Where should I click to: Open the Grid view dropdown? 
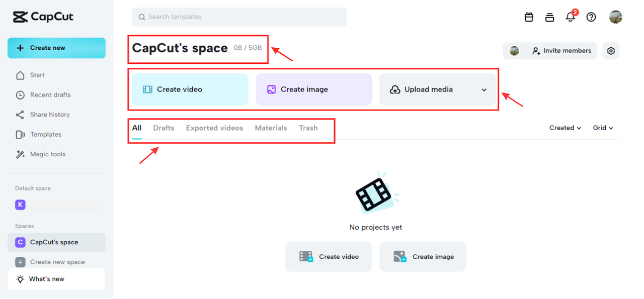[603, 128]
